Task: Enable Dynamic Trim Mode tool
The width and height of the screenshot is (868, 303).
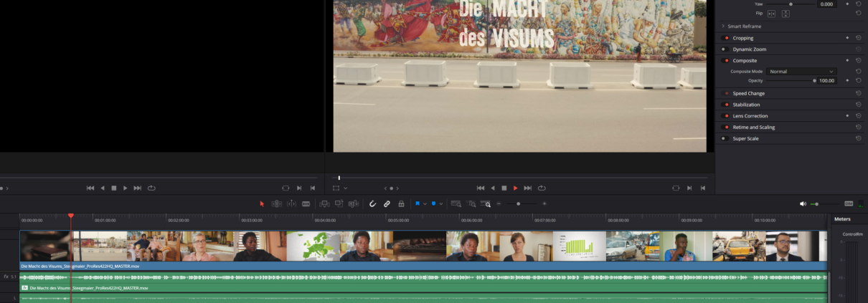Action: (x=292, y=204)
